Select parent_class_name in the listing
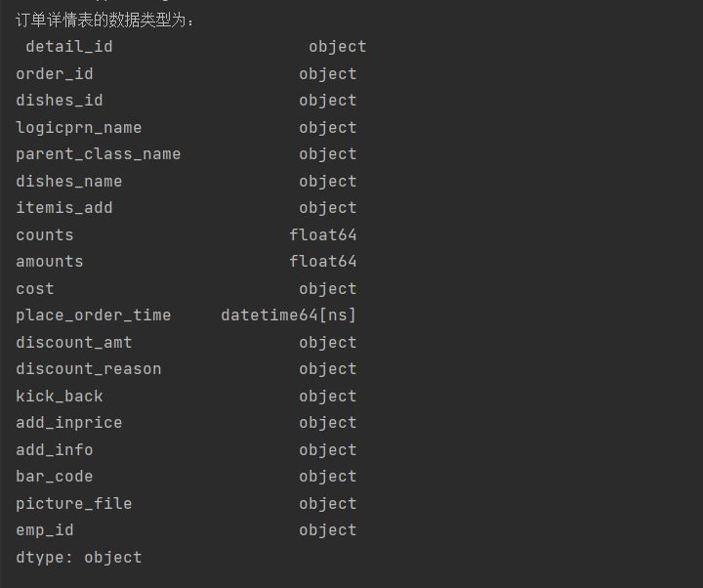 99,154
